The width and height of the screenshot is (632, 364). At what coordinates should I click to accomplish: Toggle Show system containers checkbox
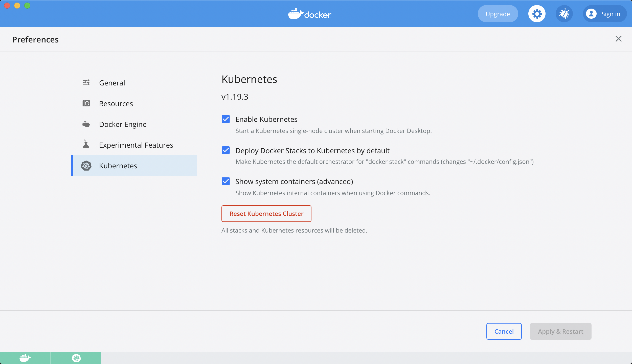click(x=226, y=181)
